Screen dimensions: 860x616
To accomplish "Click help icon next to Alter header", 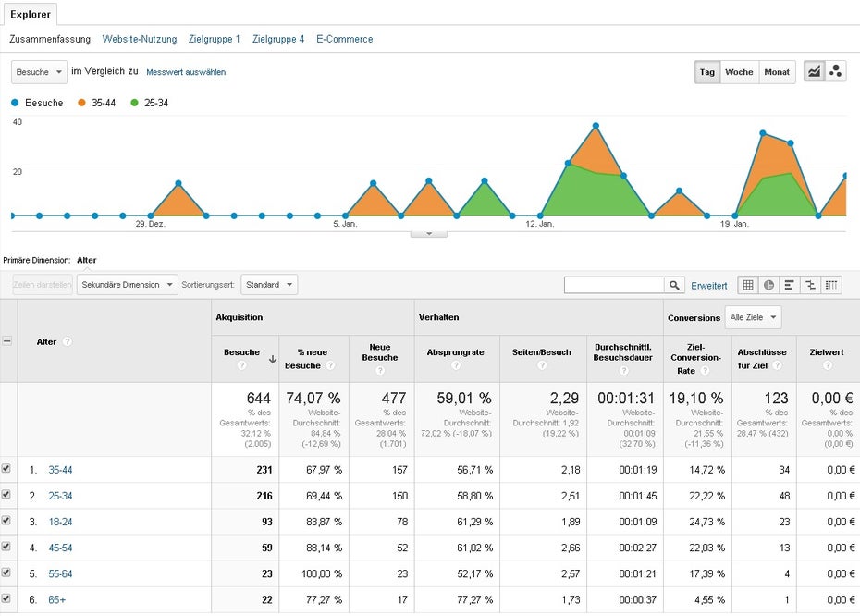I will click(67, 341).
